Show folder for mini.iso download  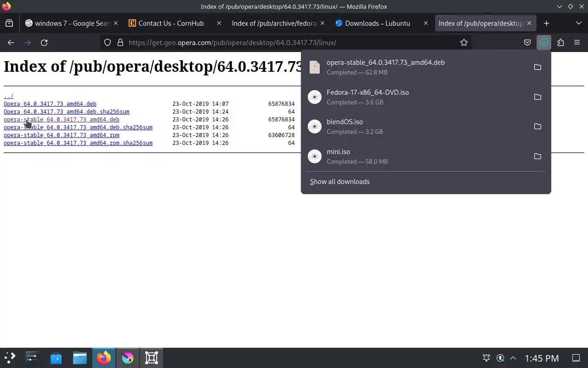point(537,156)
